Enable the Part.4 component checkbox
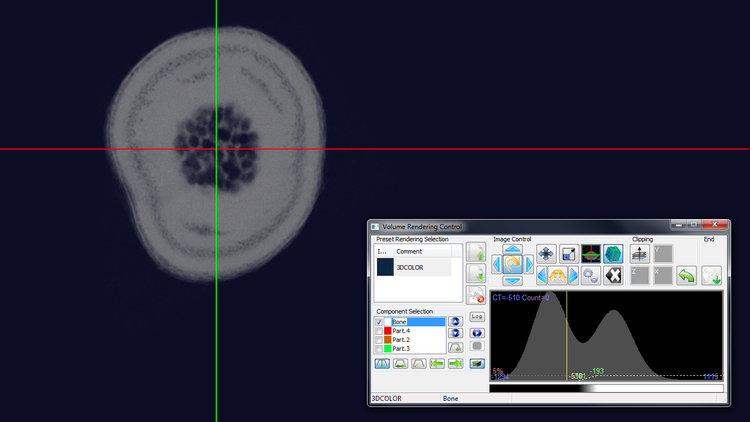The width and height of the screenshot is (750, 422). pos(379,331)
